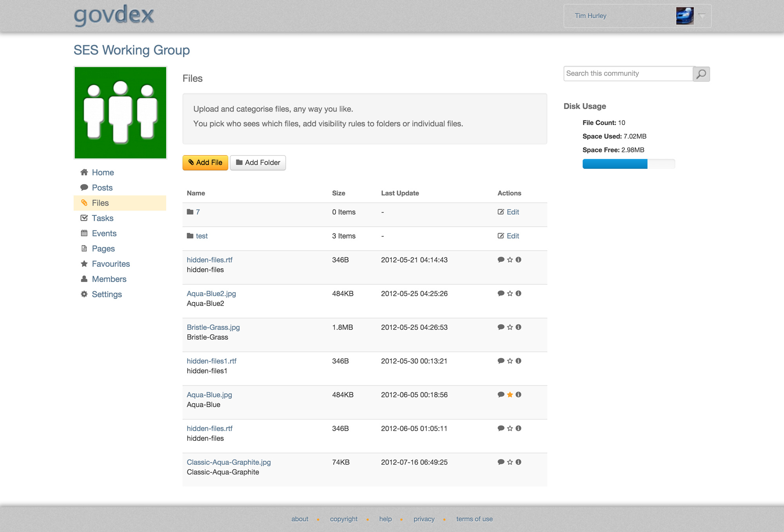Select the Home menu item
The image size is (784, 532).
click(x=103, y=172)
